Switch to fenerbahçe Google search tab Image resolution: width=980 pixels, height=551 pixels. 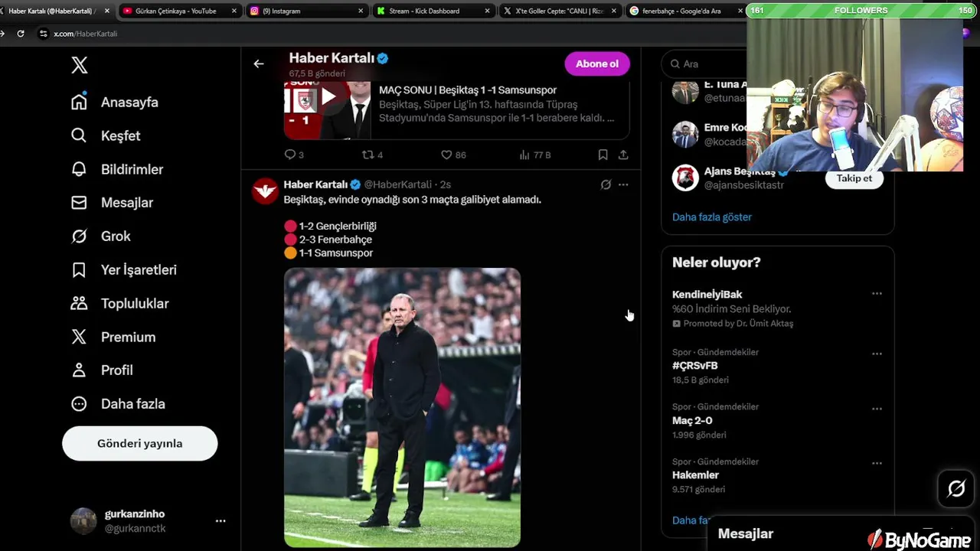click(x=684, y=11)
